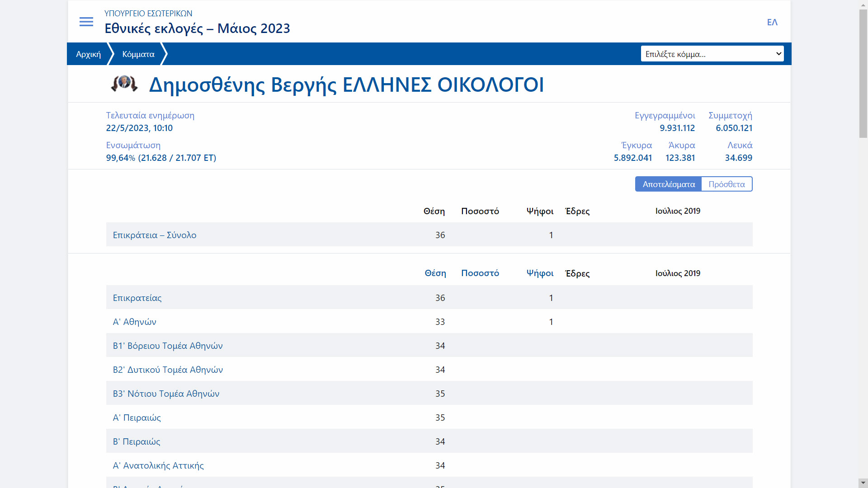Click the party logo thumbnail
The width and height of the screenshot is (868, 488).
(124, 84)
